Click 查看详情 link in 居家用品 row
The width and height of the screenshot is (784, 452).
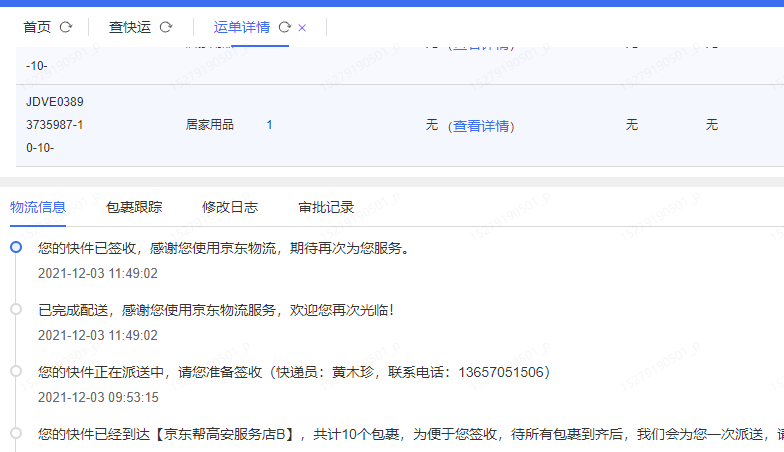[x=482, y=126]
